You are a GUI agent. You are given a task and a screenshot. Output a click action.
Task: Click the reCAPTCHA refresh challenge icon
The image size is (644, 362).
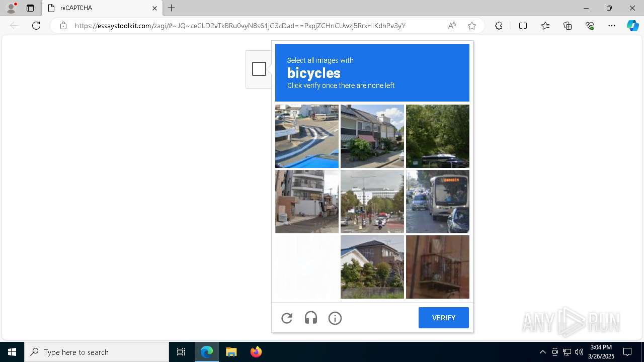point(287,318)
